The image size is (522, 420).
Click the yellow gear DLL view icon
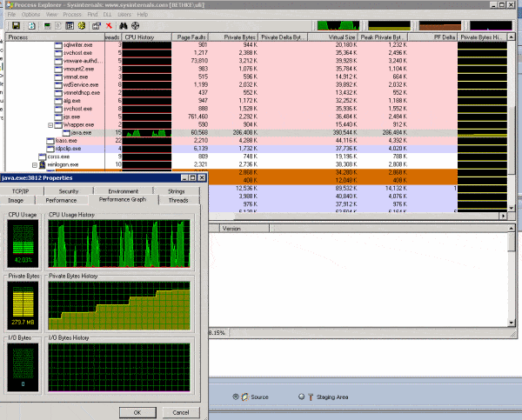(x=82, y=25)
